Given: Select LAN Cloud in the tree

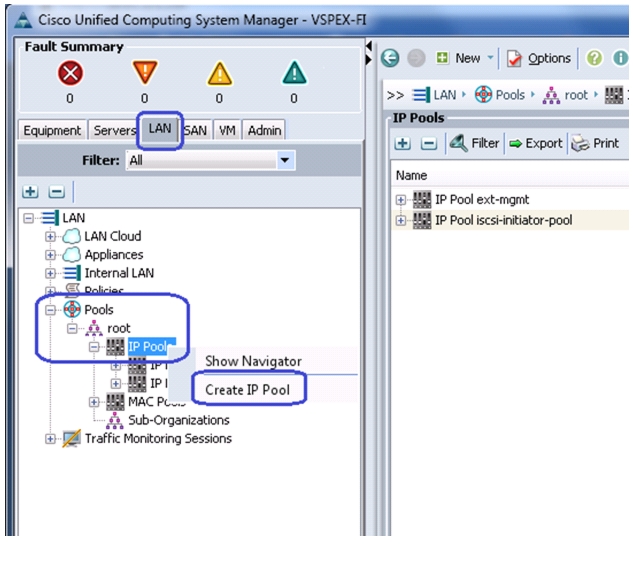Looking at the screenshot, I should [113, 236].
